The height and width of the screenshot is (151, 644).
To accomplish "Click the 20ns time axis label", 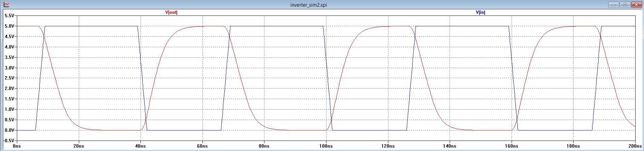I will pos(79,146).
